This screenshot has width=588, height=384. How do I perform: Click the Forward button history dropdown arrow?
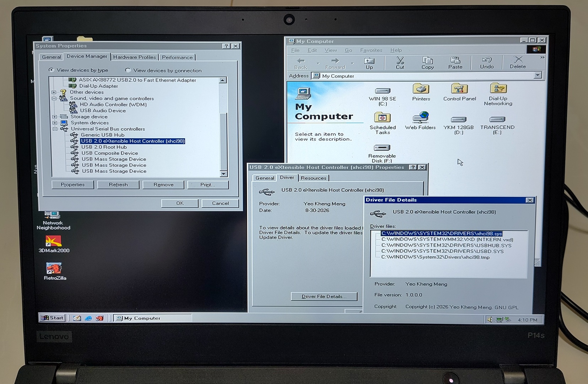click(x=352, y=64)
